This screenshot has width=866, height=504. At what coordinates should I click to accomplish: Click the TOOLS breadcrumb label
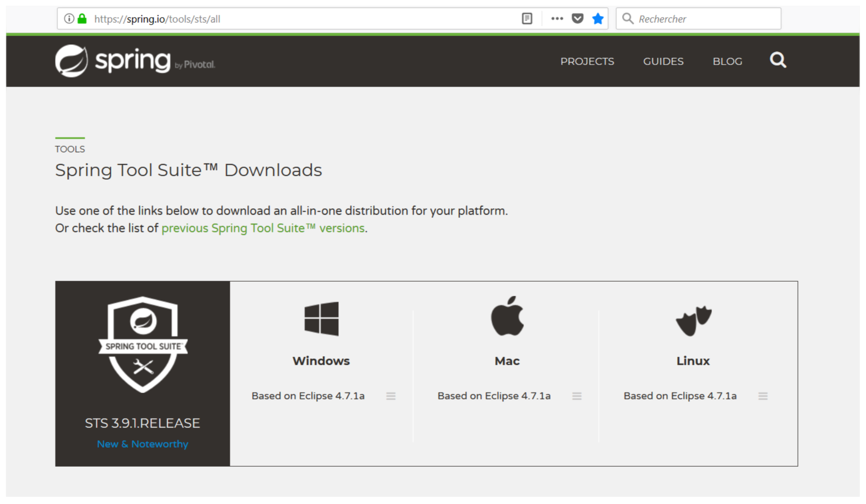click(70, 149)
